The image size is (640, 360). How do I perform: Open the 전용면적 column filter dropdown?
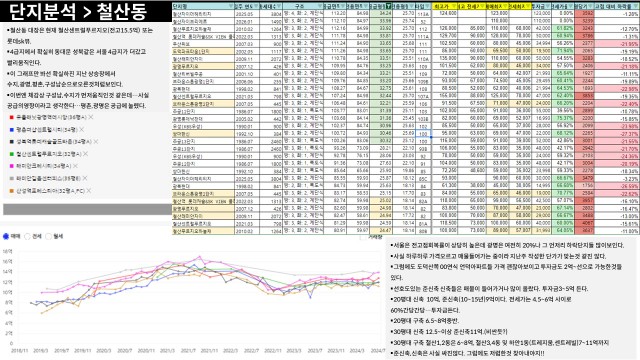(366, 6)
